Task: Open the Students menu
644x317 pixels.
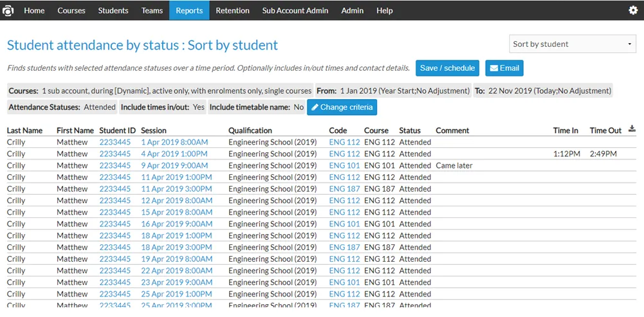Action: 113,11
